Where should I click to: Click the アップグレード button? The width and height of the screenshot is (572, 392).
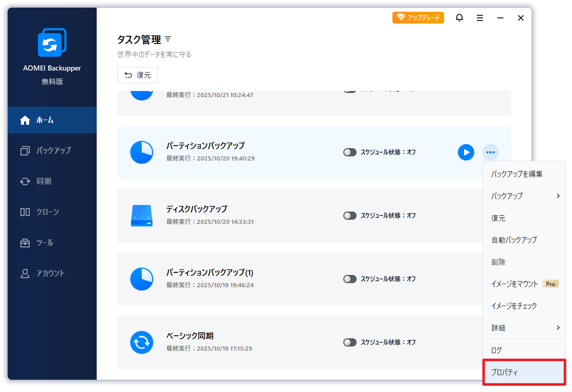tap(418, 17)
